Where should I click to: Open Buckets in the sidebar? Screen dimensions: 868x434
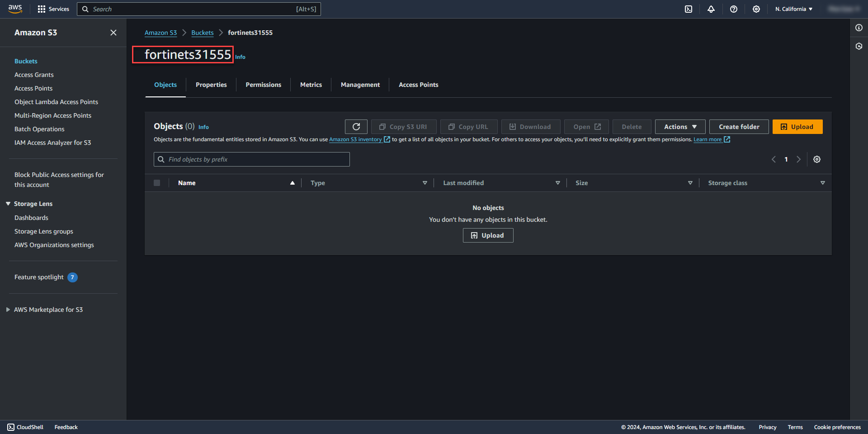(26, 61)
